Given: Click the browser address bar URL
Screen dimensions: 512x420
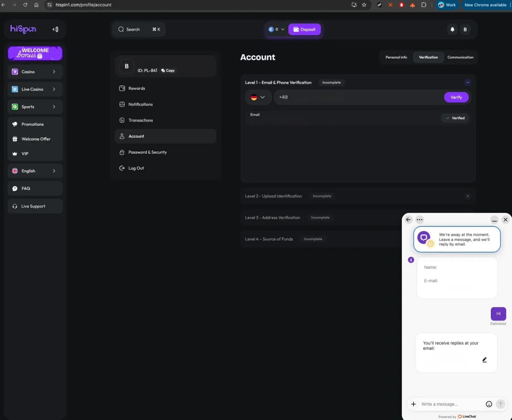Looking at the screenshot, I should click(83, 5).
